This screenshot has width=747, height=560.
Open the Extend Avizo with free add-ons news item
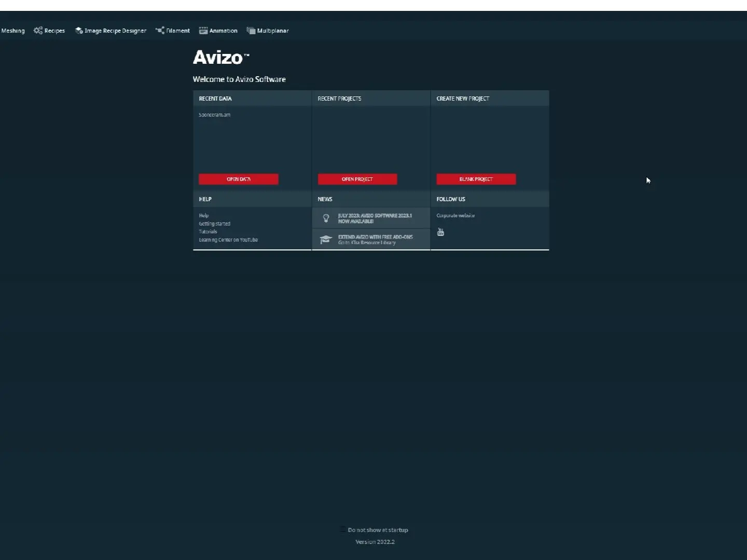point(371,240)
